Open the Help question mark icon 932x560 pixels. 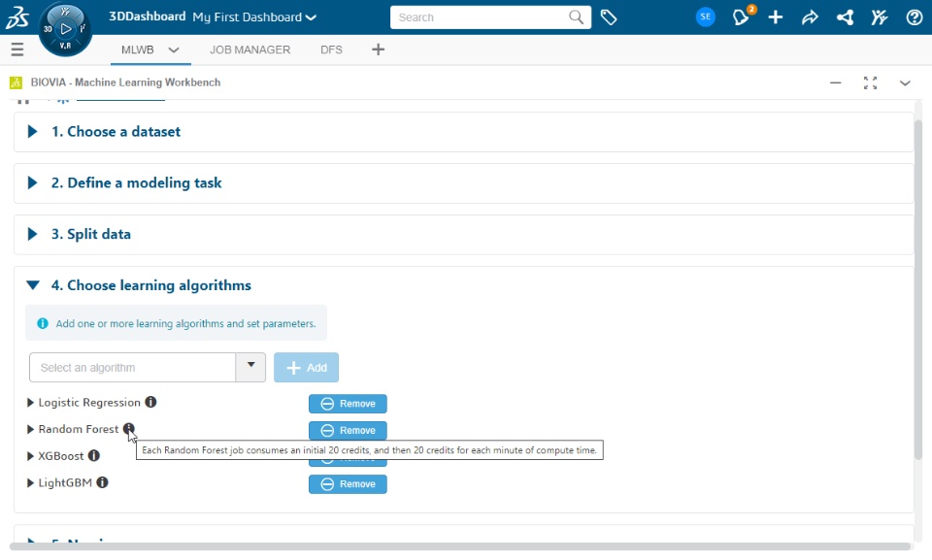915,17
